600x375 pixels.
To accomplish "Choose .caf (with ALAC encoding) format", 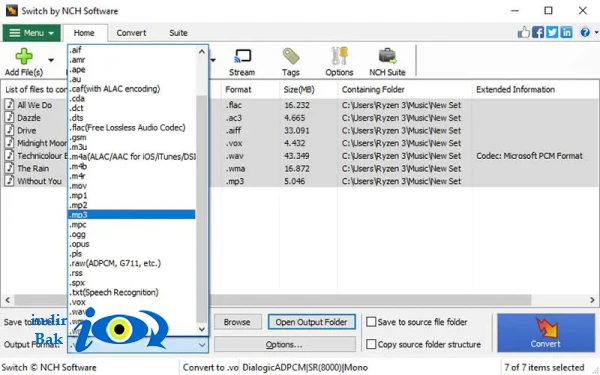I will click(x=132, y=89).
